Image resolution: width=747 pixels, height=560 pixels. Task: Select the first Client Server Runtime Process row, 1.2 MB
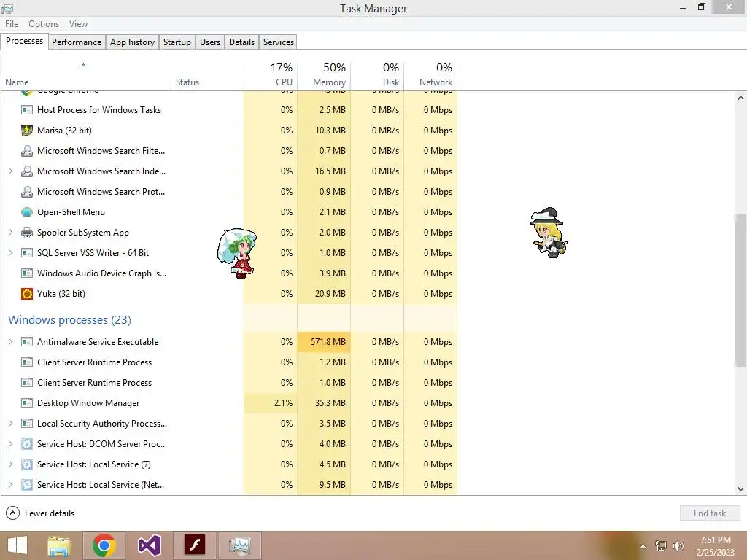(x=228, y=362)
